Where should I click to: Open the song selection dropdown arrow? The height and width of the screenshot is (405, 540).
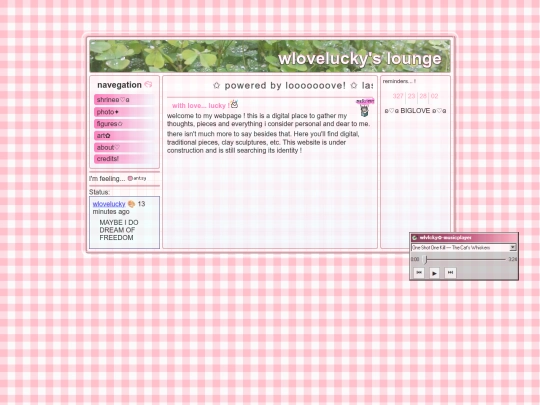point(512,247)
